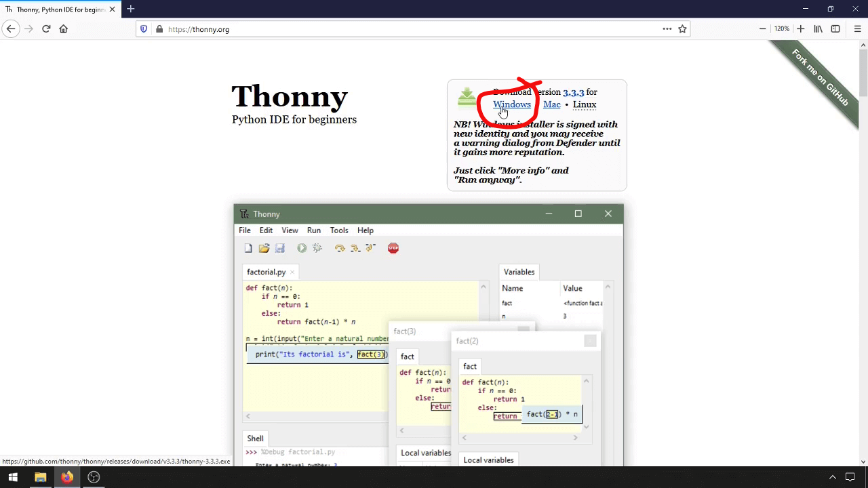Open the Firefox home page
This screenshot has width=868, height=488.
64,29
